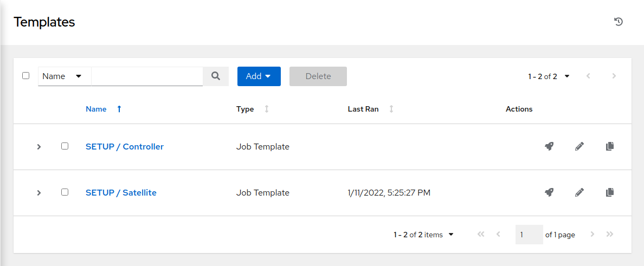Image resolution: width=644 pixels, height=266 pixels.
Task: Expand the SETUP / Controller row details
Action: click(39, 147)
